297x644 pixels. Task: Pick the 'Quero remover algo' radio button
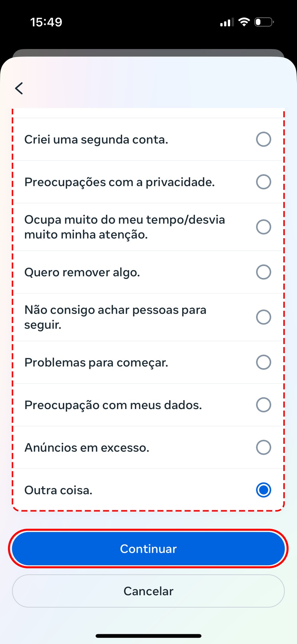[x=263, y=272]
